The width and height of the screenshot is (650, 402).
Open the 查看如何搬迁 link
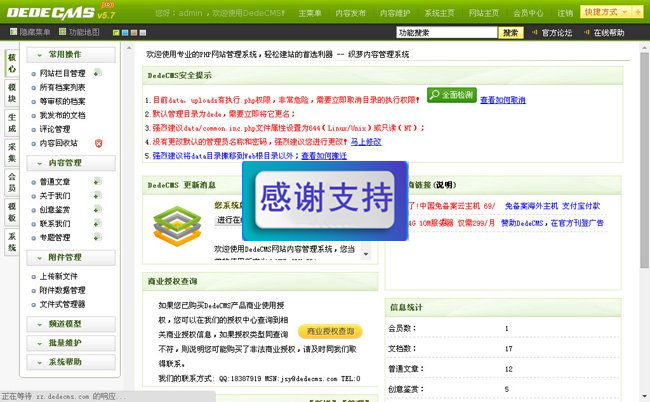pos(324,156)
